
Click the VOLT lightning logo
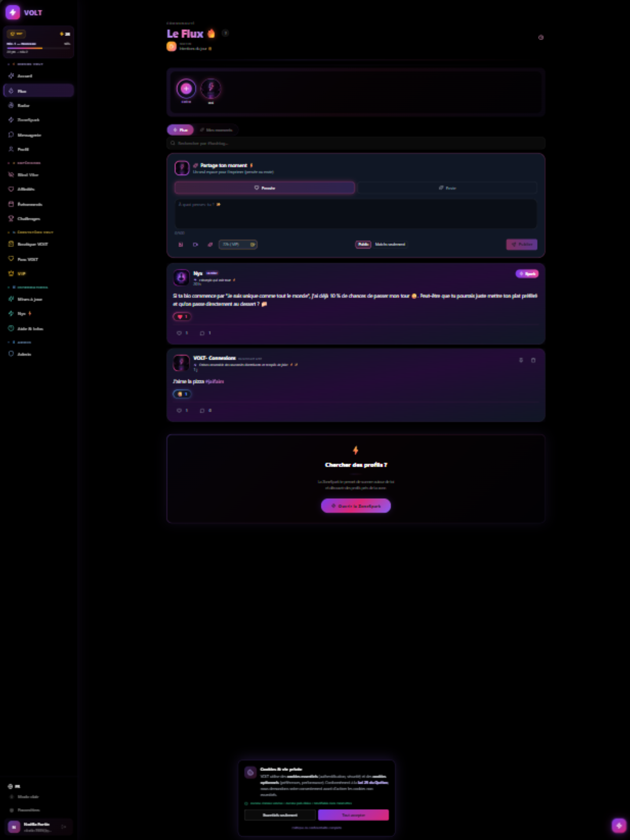tap(13, 13)
